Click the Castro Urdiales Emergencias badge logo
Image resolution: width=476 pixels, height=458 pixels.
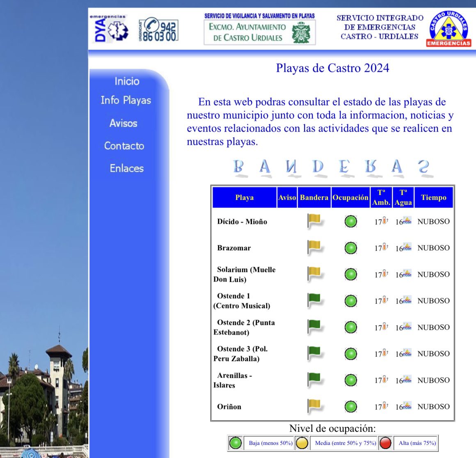coord(449,29)
